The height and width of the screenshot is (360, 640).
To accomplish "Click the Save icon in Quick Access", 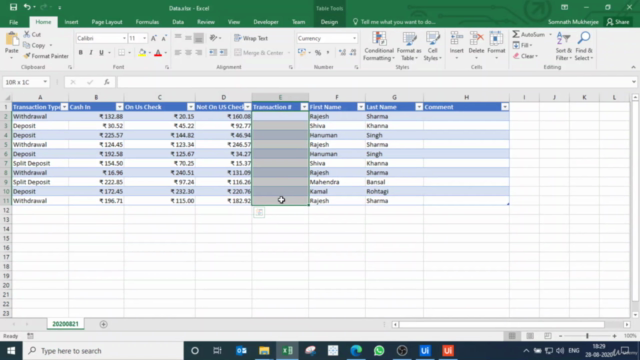I will (x=13, y=7).
